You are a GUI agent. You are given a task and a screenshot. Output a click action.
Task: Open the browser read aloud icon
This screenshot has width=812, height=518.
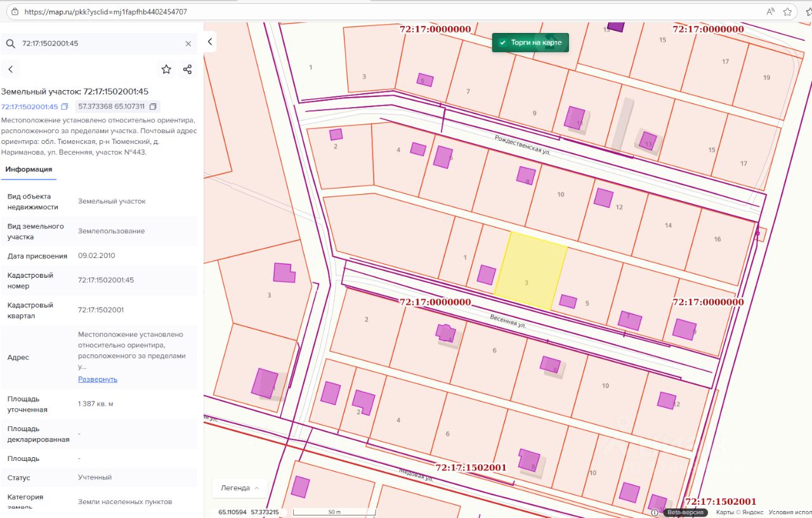click(770, 11)
